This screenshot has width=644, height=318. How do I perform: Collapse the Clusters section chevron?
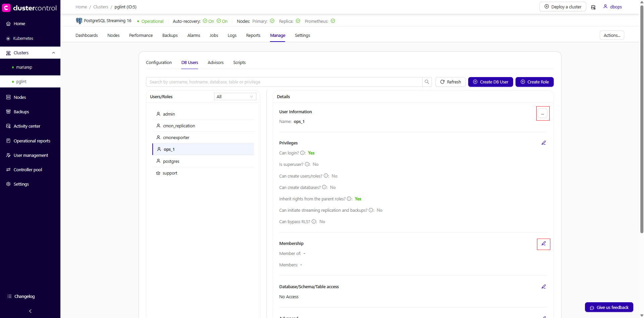54,53
